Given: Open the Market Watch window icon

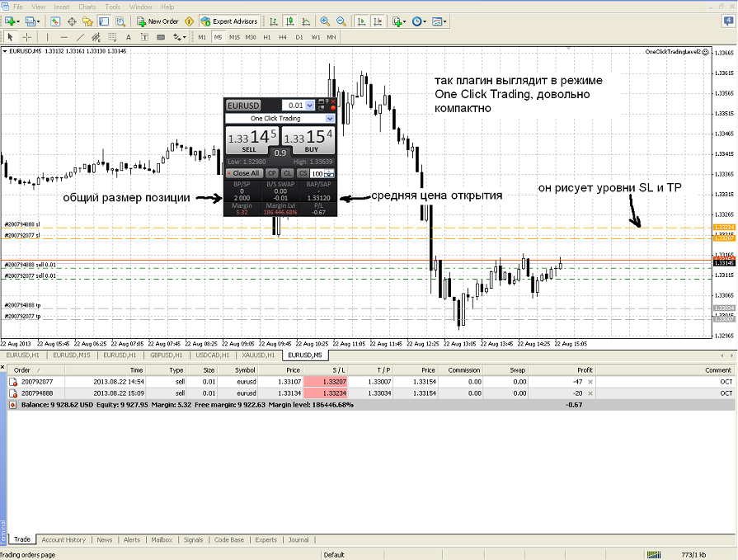Looking at the screenshot, I should point(55,21).
